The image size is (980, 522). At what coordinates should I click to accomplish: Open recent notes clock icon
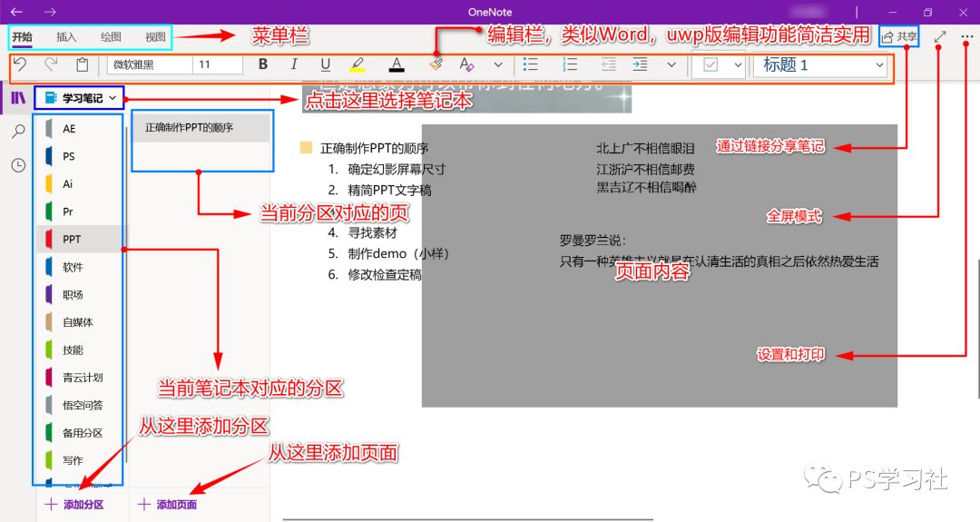click(19, 165)
